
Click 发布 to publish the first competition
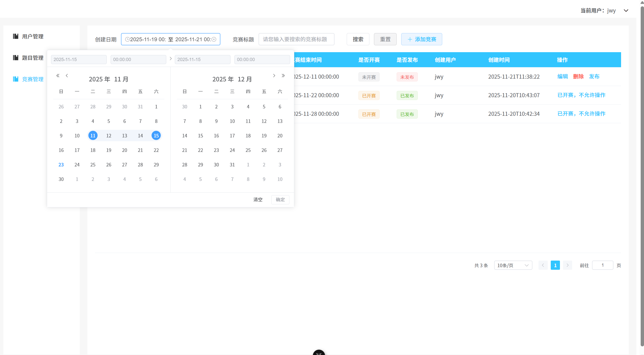[594, 77]
